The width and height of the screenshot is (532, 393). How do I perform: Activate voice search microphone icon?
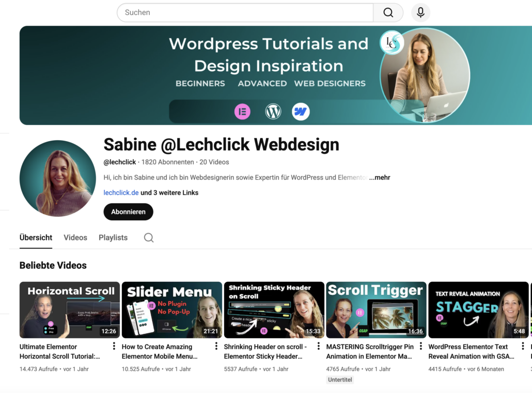pyautogui.click(x=420, y=12)
